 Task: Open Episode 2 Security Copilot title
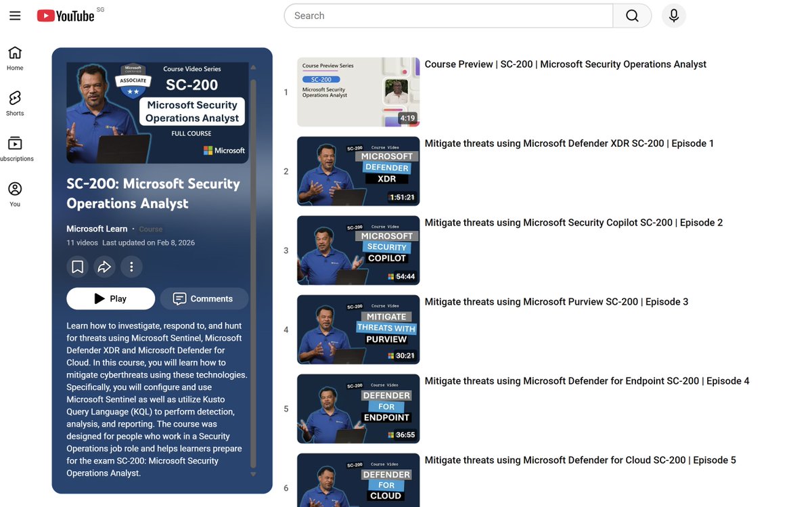[x=574, y=223]
